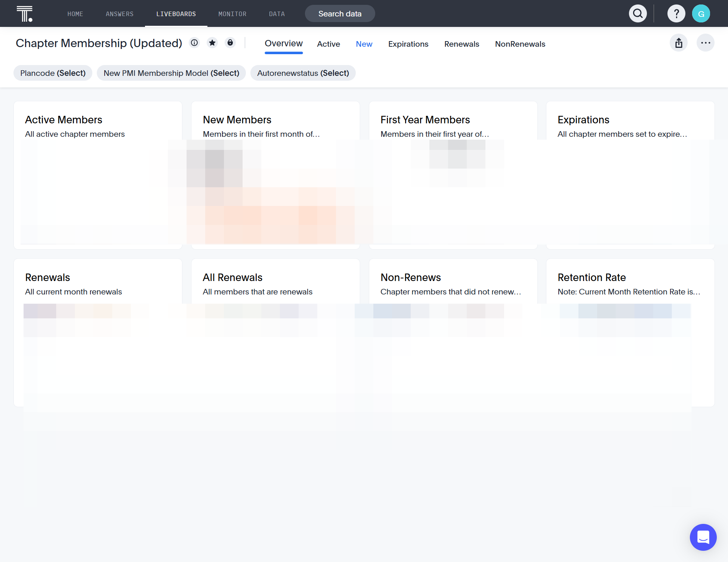The height and width of the screenshot is (562, 728).
Task: Switch to the Overview tab
Action: coord(284,44)
